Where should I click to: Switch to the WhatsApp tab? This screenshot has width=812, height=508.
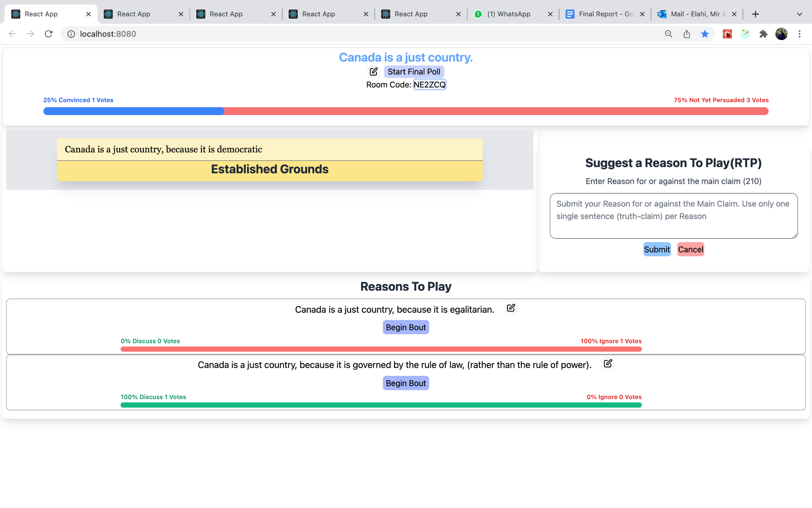[x=509, y=14]
